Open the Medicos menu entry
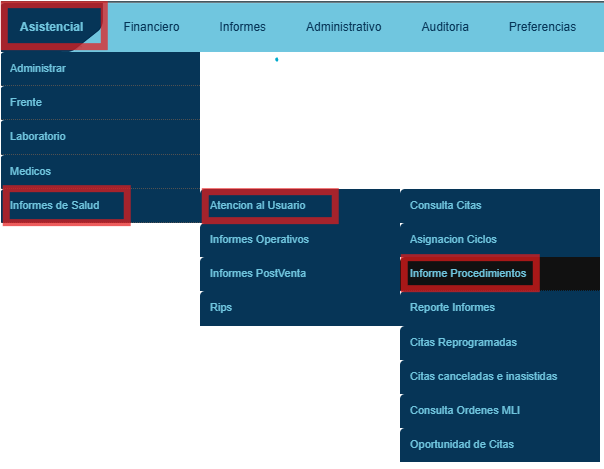 coord(31,171)
